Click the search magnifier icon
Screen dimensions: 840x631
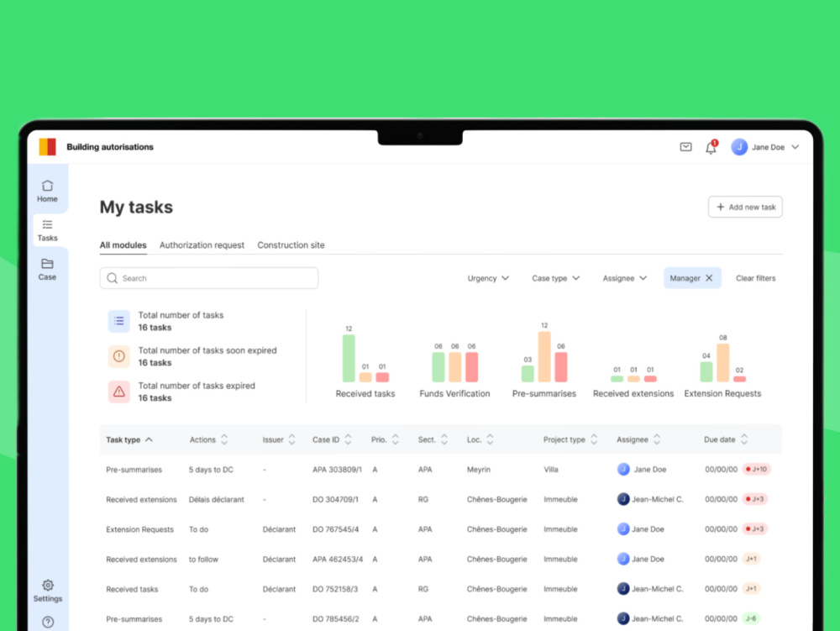click(x=112, y=278)
